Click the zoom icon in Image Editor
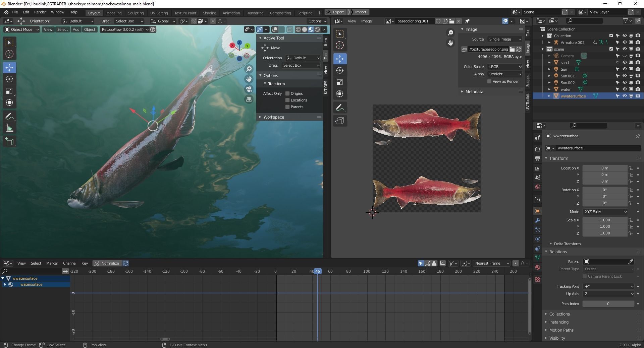Screen dimensions: 644x348 (450, 33)
